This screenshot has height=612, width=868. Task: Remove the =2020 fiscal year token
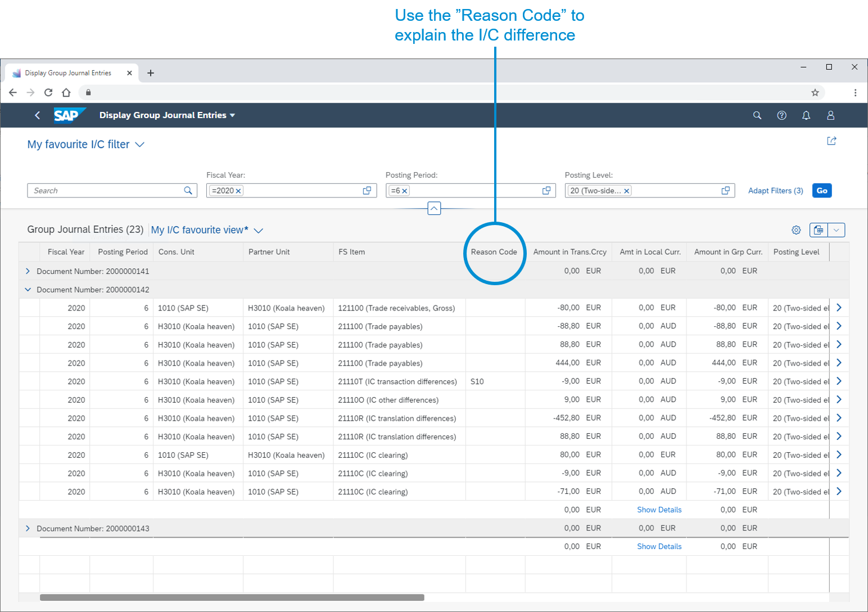click(x=238, y=191)
